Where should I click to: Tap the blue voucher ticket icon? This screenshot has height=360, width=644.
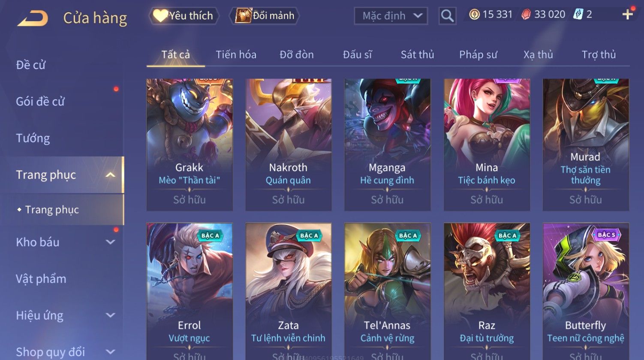pos(578,15)
